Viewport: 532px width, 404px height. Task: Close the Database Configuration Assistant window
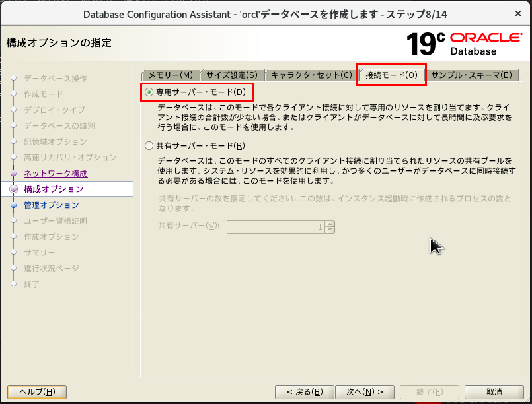pyautogui.click(x=517, y=13)
